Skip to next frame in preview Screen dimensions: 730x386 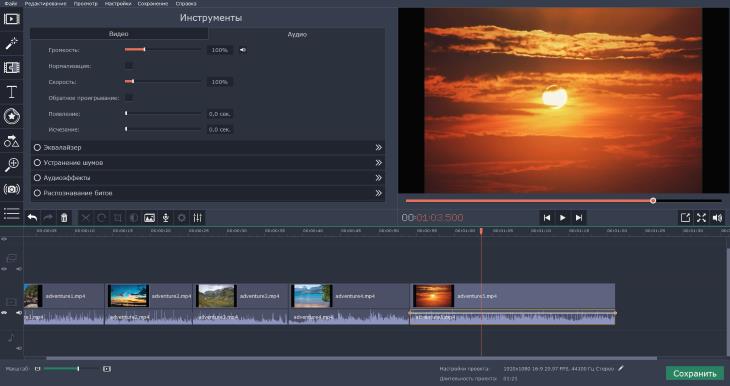(579, 217)
